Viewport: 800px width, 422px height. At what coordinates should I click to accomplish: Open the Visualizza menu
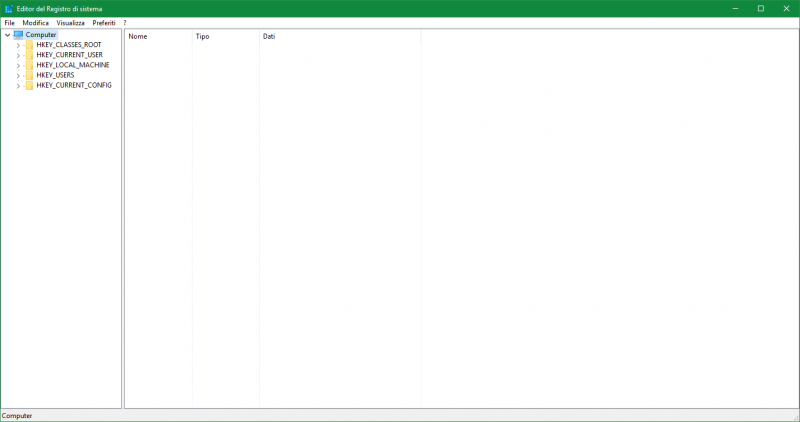(x=70, y=23)
